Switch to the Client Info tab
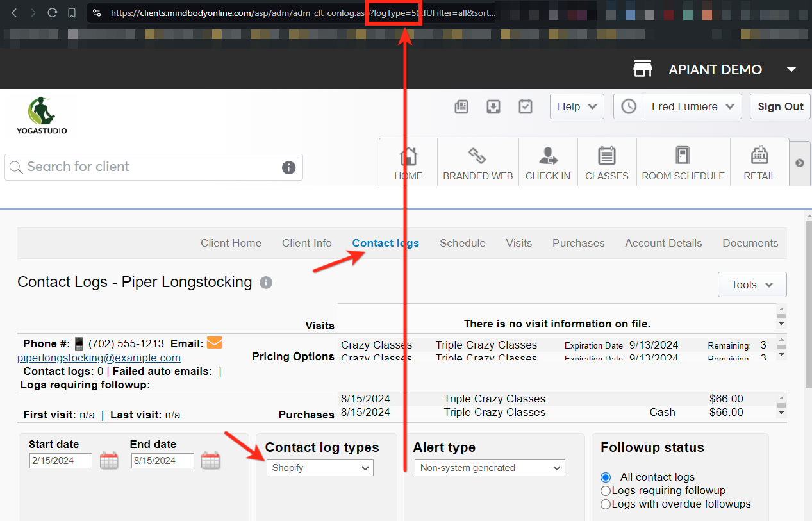The width and height of the screenshot is (812, 521). pos(306,243)
